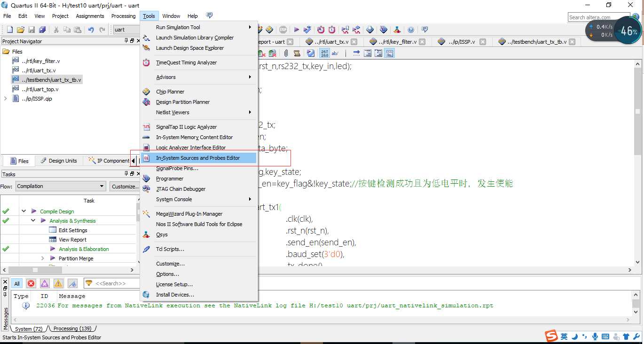Toggle the flag filter icon in the Messages toolbar

72,283
